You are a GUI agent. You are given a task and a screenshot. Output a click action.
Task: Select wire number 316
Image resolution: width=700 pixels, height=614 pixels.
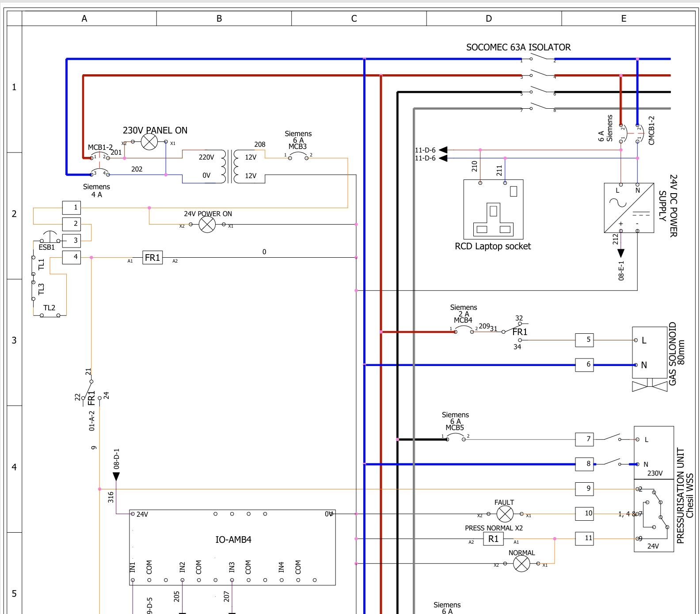111,497
